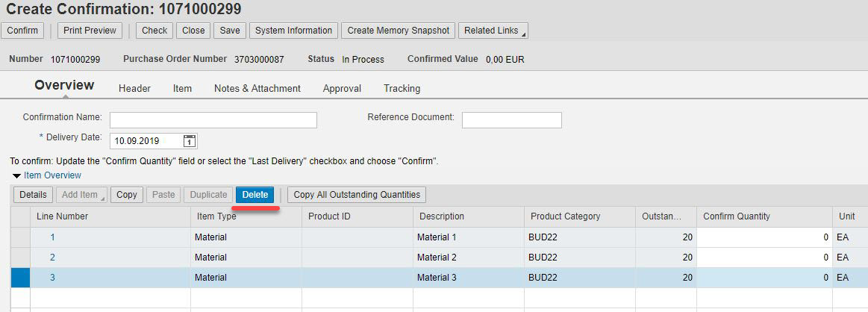Click the Confirm button
The width and height of the screenshot is (868, 312).
22,31
